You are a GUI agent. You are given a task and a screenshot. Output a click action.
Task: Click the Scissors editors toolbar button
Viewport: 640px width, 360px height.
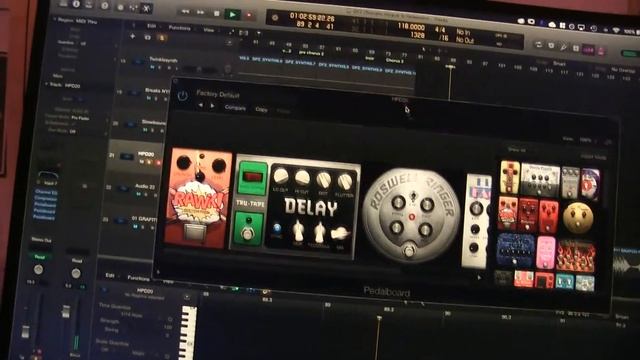(147, 8)
